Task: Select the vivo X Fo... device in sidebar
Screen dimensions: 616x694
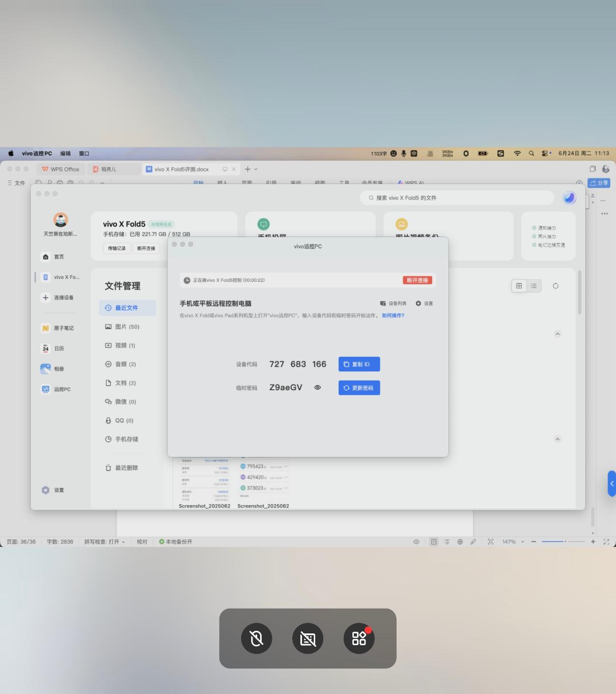Action: pyautogui.click(x=61, y=277)
